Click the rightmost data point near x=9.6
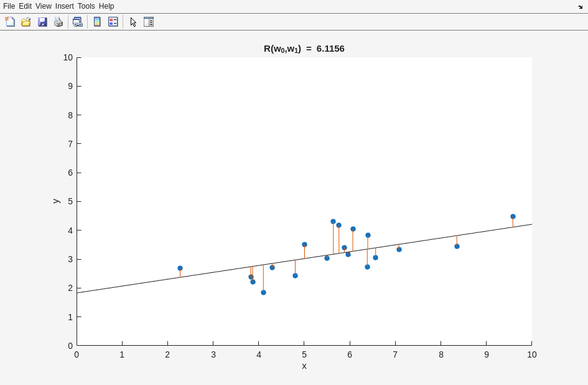This screenshot has height=385, width=588. 513,217
